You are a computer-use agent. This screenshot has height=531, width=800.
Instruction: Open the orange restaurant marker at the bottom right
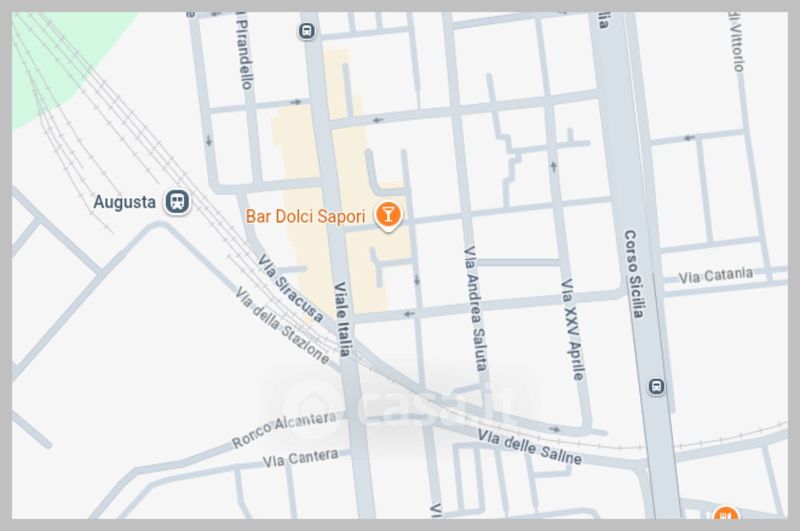pyautogui.click(x=726, y=513)
